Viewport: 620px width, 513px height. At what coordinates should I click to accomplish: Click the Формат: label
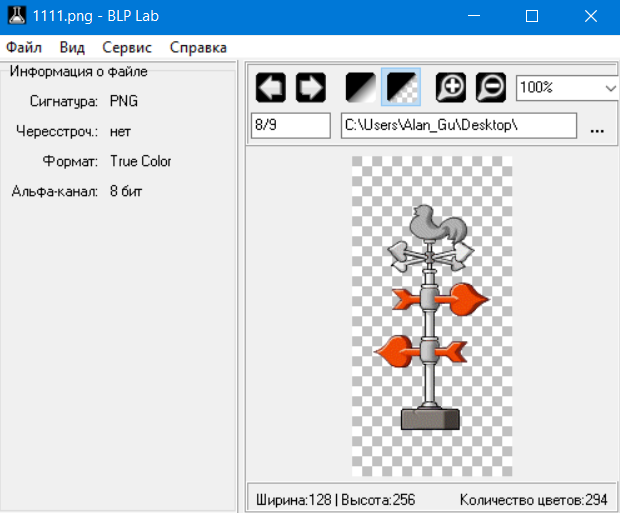(70, 161)
